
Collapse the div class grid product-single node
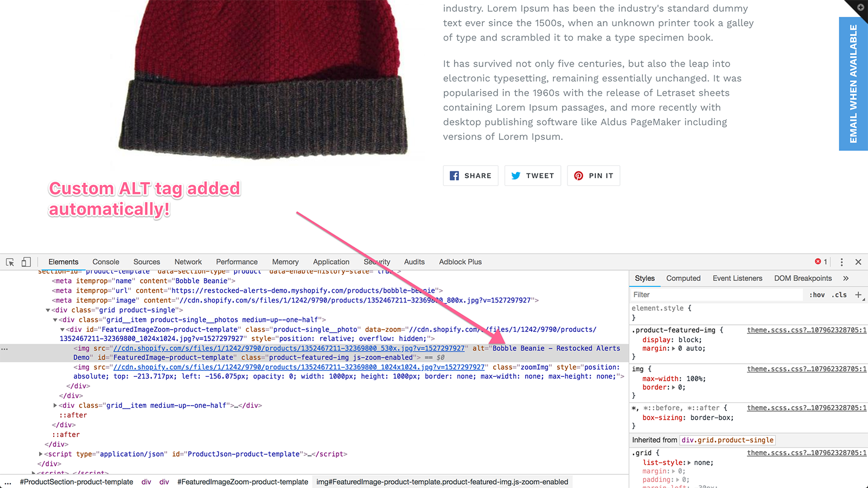[48, 310]
